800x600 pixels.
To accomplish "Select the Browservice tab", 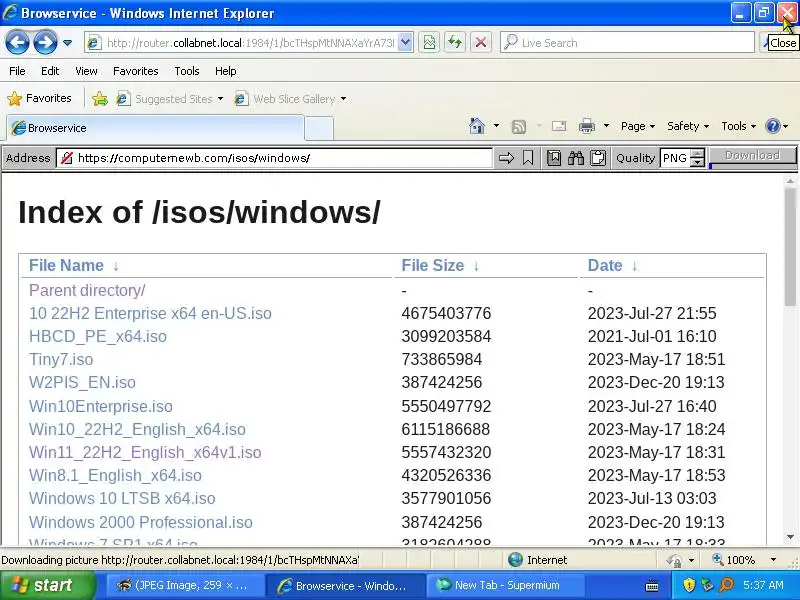I will 156,128.
